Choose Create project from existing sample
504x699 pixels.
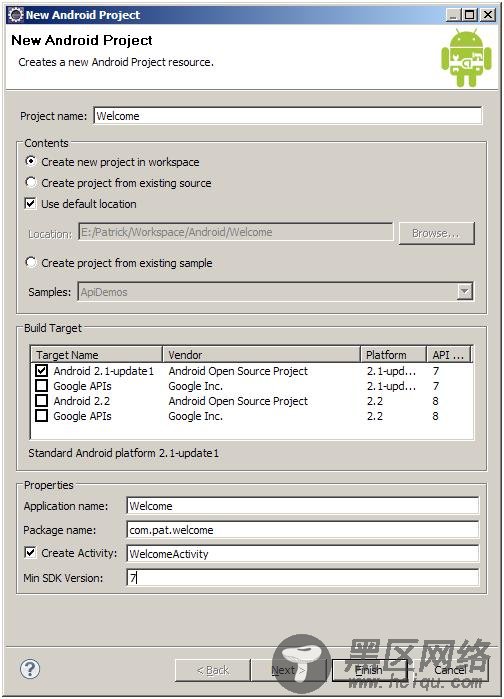31,262
